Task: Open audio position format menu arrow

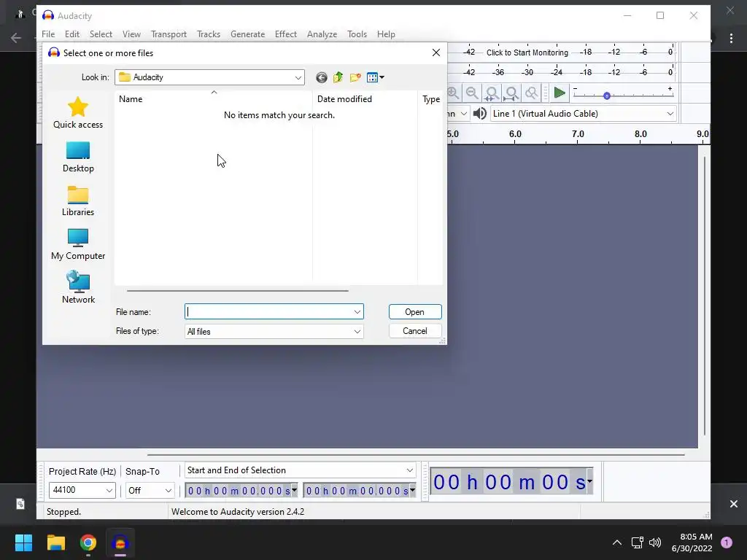Action: pyautogui.click(x=589, y=481)
